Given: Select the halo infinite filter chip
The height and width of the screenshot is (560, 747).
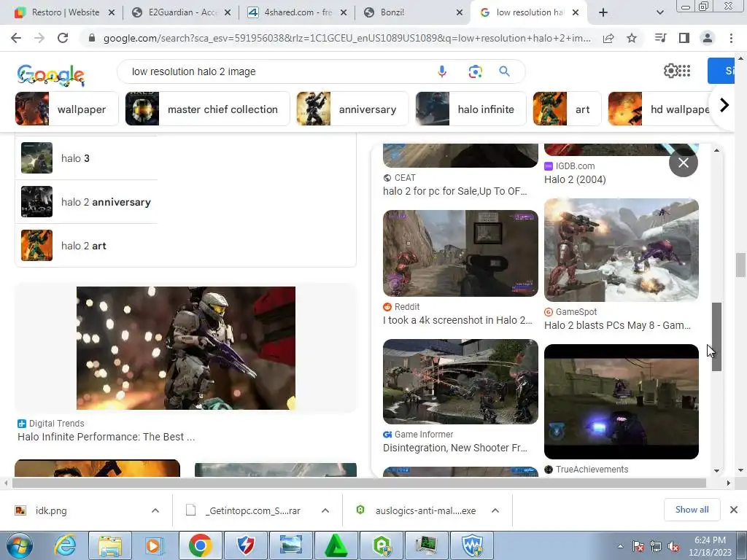Looking at the screenshot, I should tap(471, 109).
